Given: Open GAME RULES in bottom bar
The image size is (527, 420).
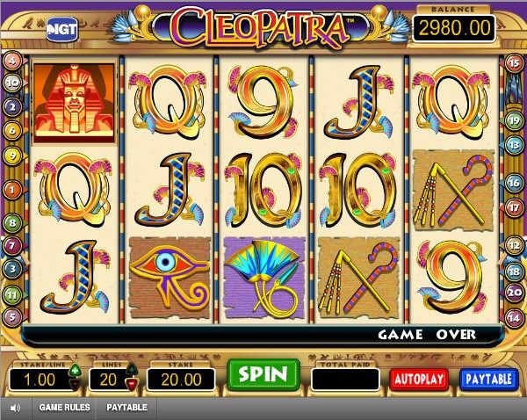Looking at the screenshot, I should tap(64, 408).
